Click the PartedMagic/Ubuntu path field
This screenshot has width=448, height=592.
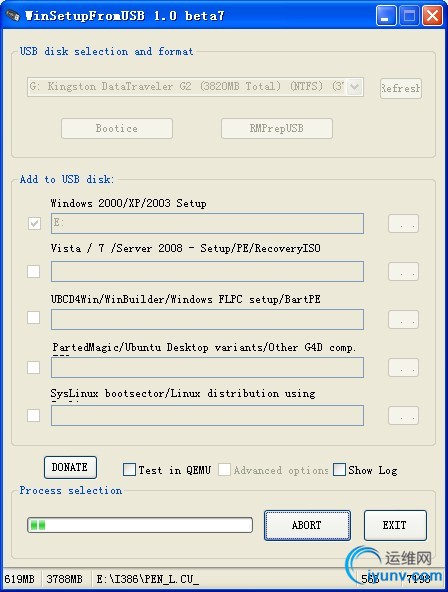click(207, 367)
